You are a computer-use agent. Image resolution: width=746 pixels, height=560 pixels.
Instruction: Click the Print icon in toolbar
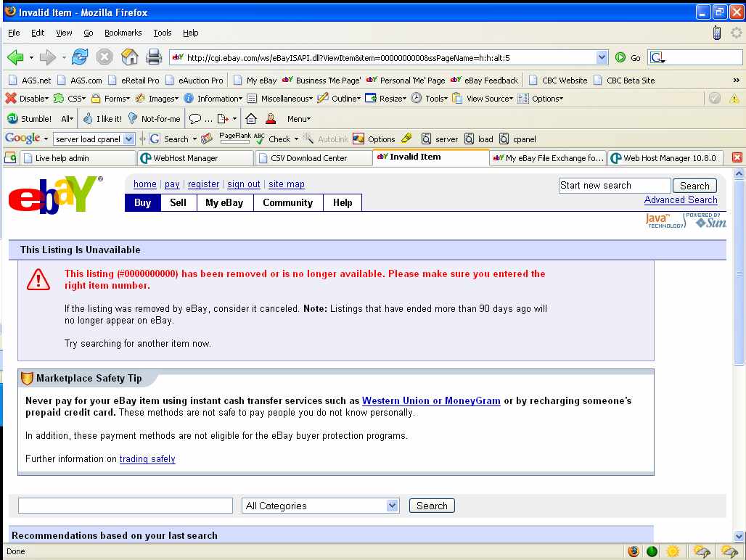[x=154, y=57]
